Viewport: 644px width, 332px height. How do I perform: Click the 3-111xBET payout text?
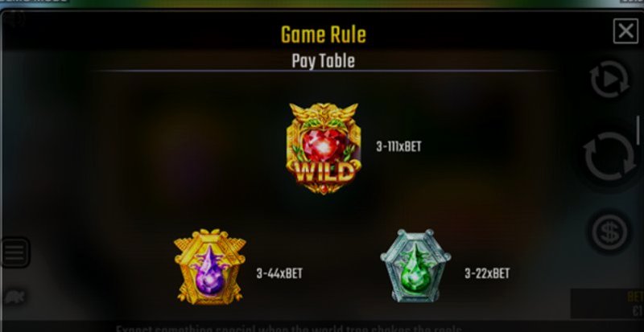(398, 147)
